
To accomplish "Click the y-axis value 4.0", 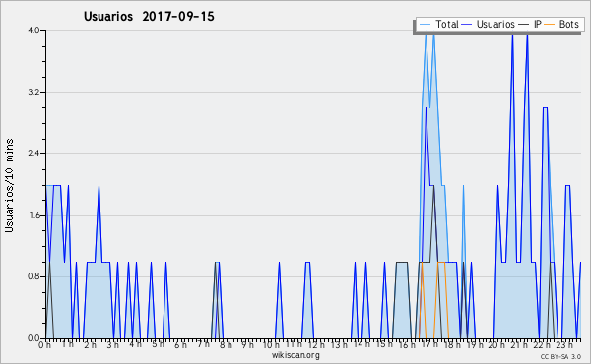I will coord(33,30).
